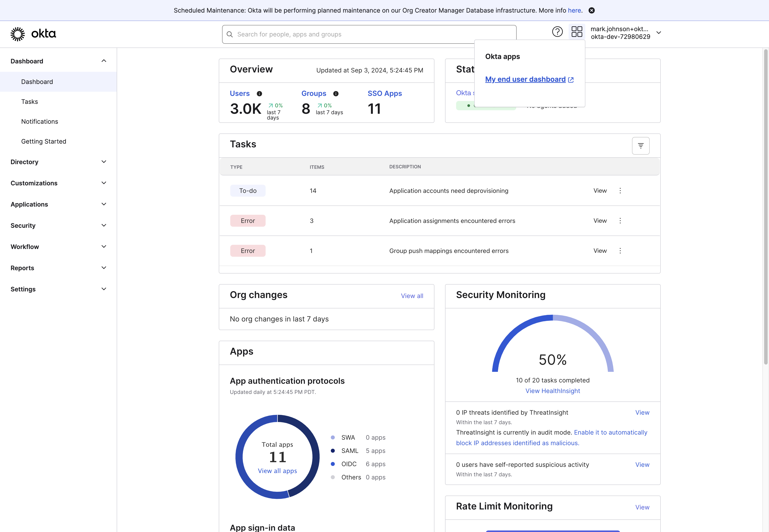Open the help question mark icon
The image size is (769, 532).
pyautogui.click(x=557, y=32)
